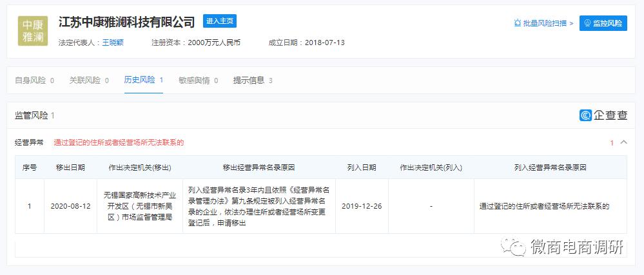
Task: Open the 批量风险扫描 link
Action: point(545,23)
